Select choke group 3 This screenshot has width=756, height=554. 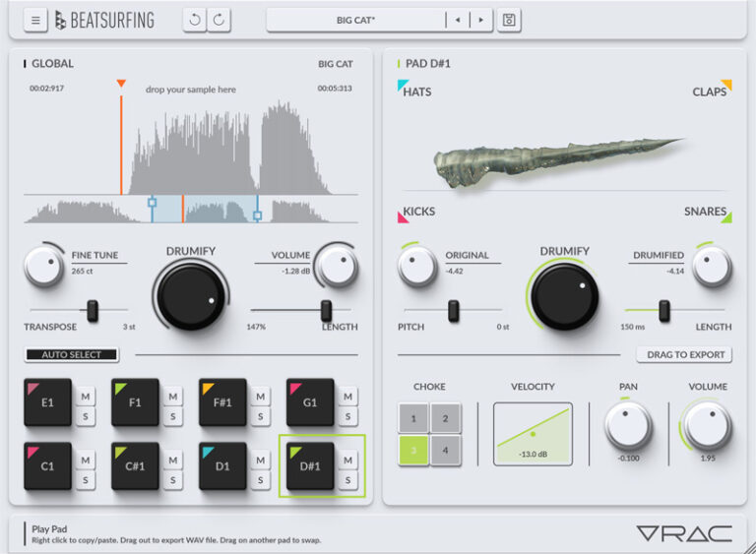413,451
